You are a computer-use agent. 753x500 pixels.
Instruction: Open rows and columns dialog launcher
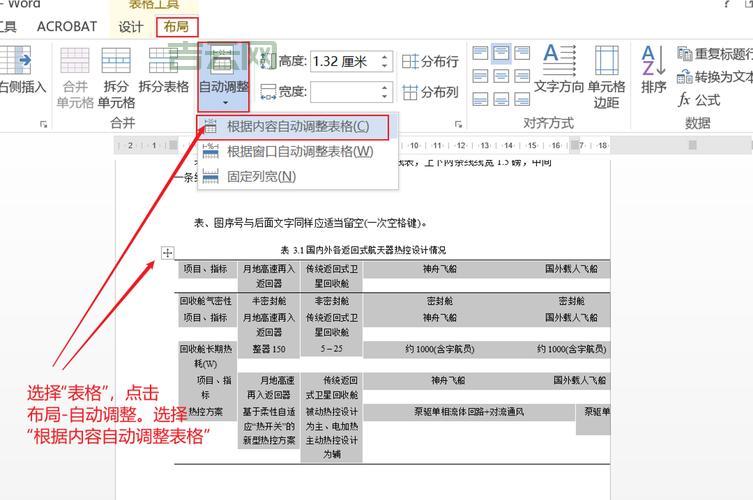coord(44,124)
